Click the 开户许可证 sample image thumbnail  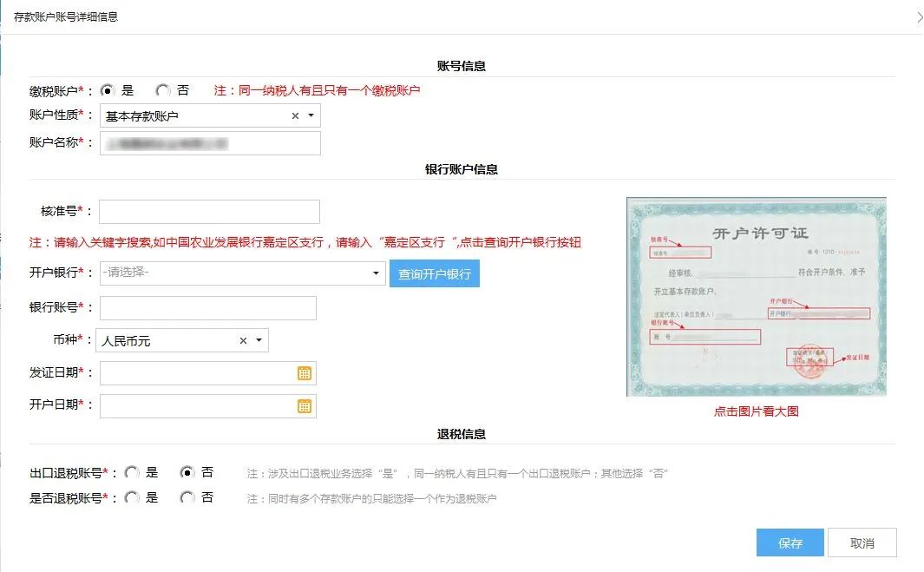point(756,297)
